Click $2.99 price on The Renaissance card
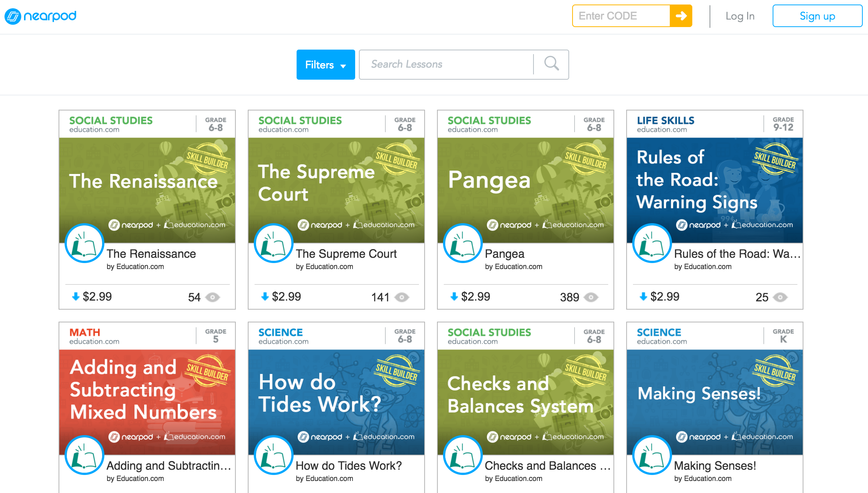 (x=97, y=296)
